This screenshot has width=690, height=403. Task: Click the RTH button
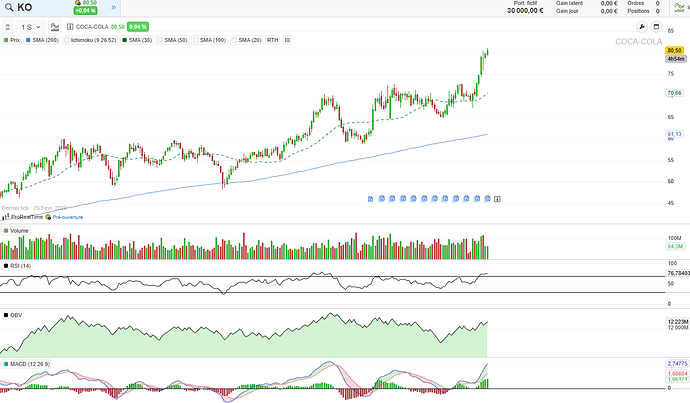pyautogui.click(x=272, y=40)
